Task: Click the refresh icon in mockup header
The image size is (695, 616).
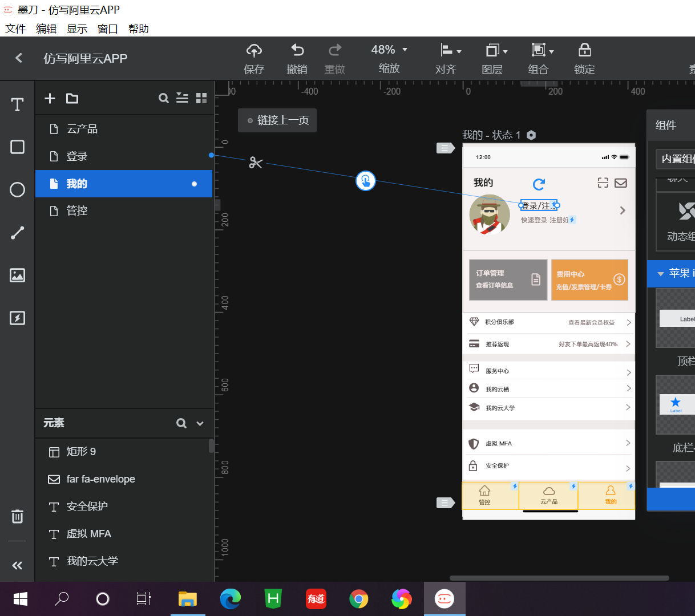Action: click(539, 184)
